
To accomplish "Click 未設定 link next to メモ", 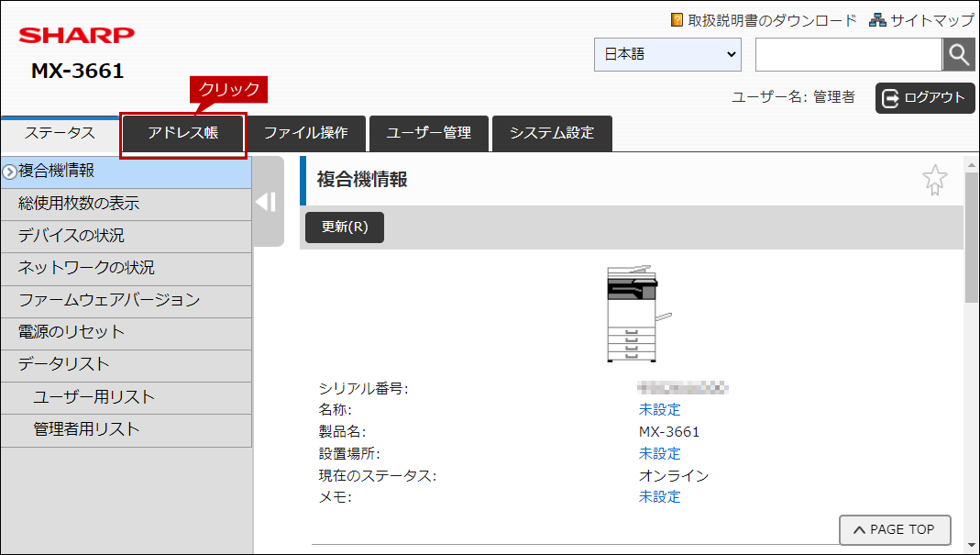I will 659,497.
